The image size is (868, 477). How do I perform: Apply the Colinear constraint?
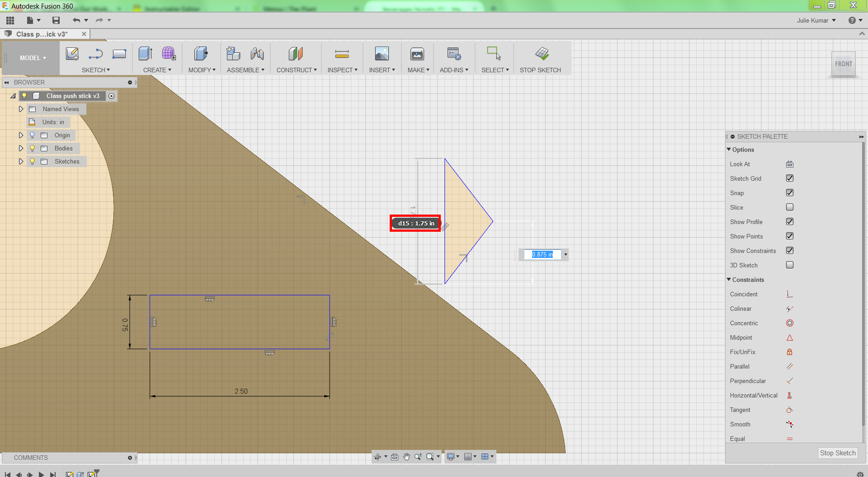(790, 309)
